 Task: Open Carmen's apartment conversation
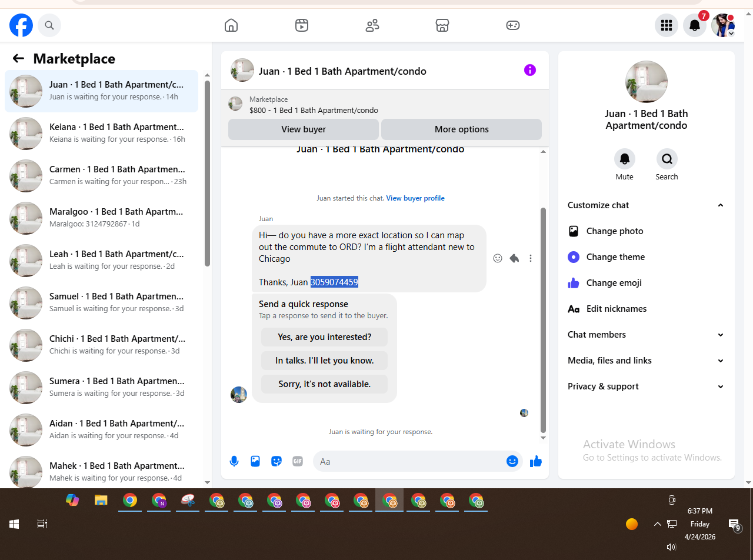[101, 176]
